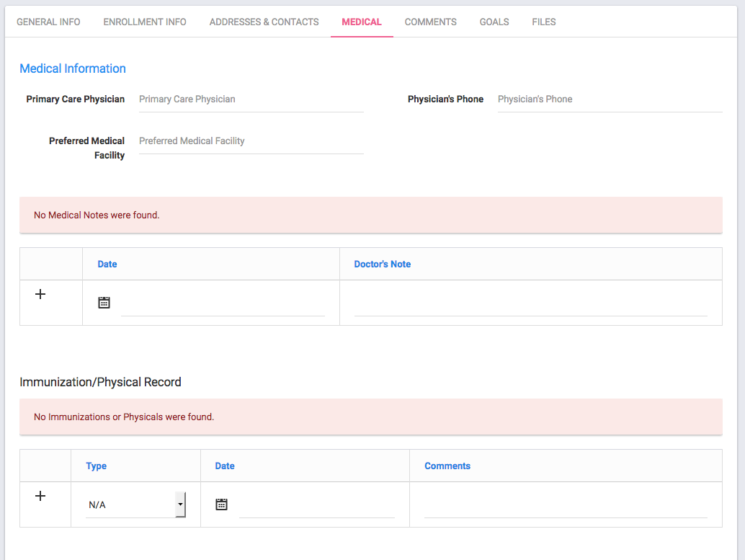Viewport: 745px width, 560px height.
Task: Open the Enrollment Info tab
Action: coord(145,22)
